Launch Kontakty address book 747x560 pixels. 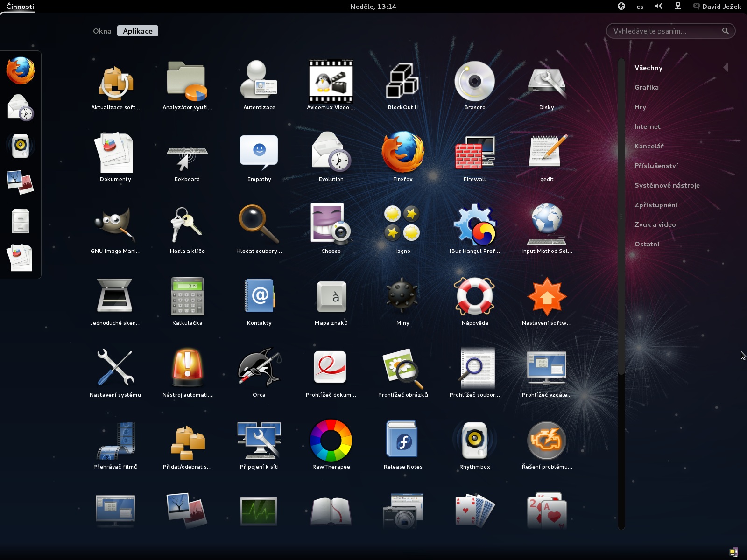259,296
